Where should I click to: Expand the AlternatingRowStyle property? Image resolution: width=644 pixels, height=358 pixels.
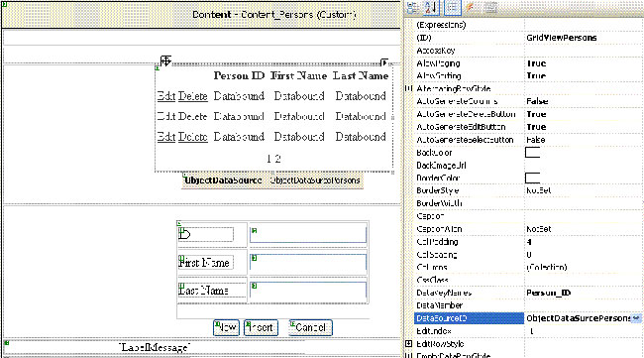click(x=408, y=88)
